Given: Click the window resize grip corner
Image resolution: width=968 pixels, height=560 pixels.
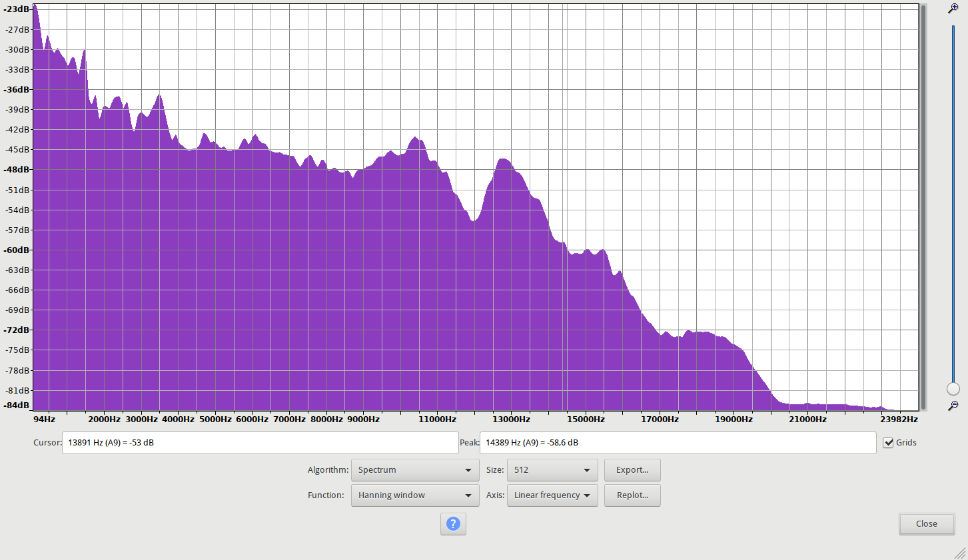Looking at the screenshot, I should click(960, 553).
